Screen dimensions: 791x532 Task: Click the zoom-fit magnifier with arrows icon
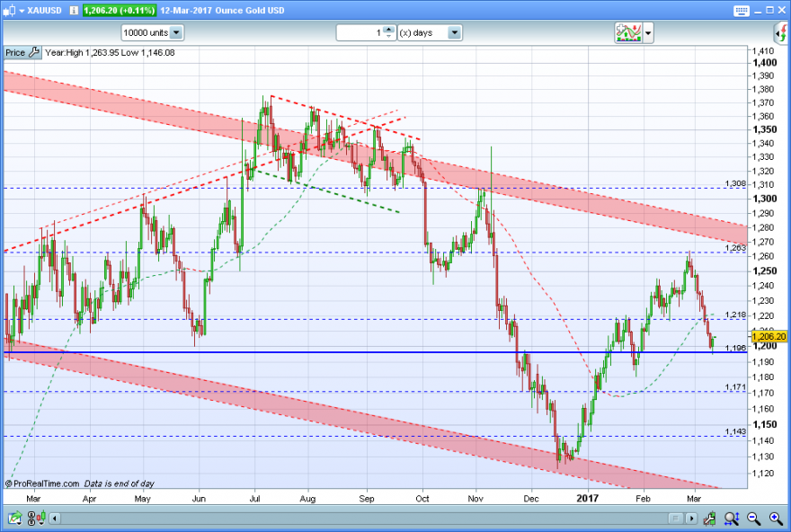pyautogui.click(x=732, y=518)
